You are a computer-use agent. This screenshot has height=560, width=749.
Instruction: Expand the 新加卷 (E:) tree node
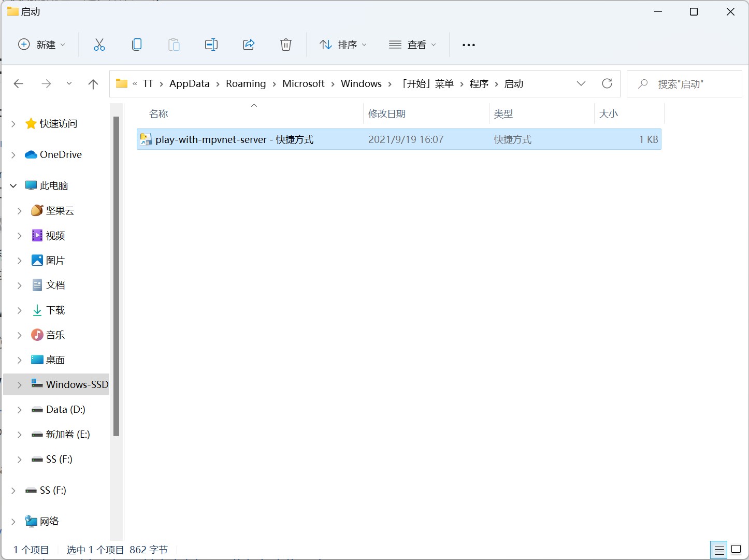(20, 434)
